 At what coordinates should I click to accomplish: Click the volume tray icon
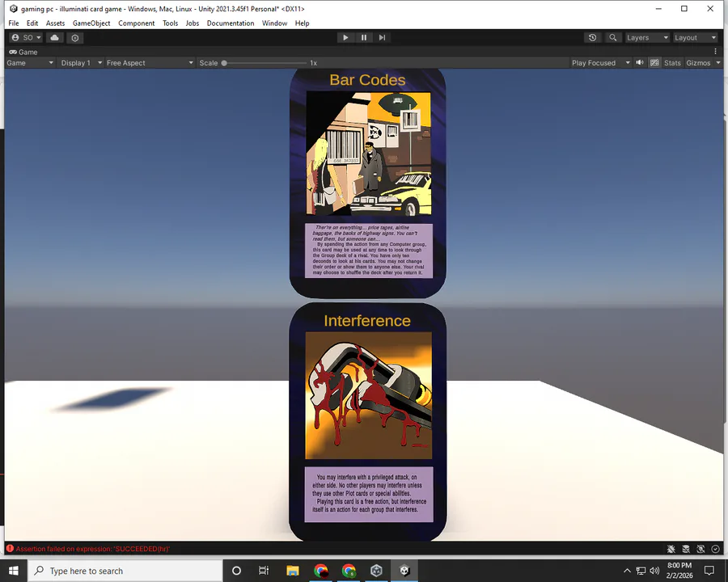pos(654,571)
